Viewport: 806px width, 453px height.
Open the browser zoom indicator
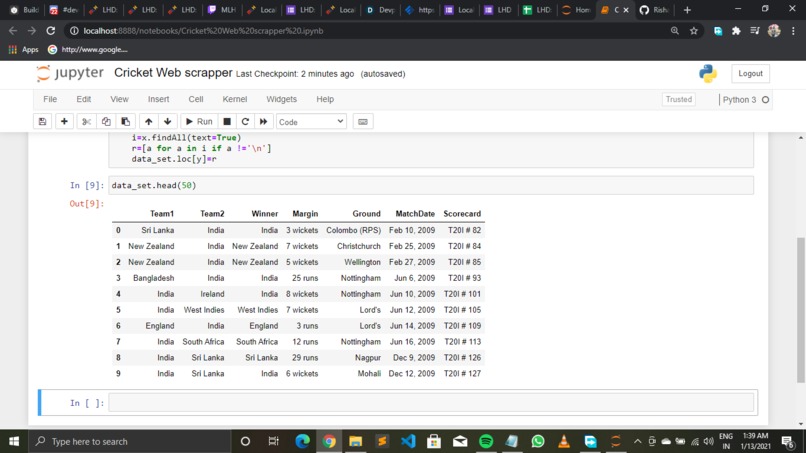(674, 31)
